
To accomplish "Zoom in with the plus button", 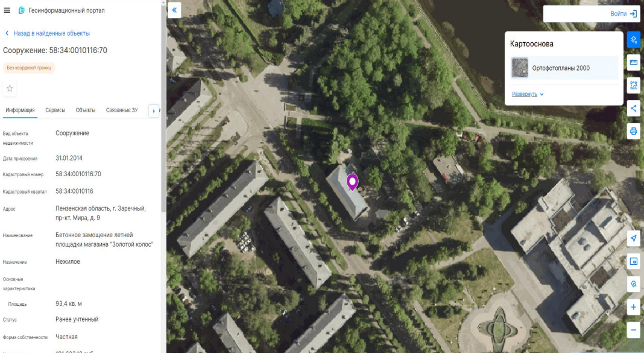I will [x=633, y=307].
